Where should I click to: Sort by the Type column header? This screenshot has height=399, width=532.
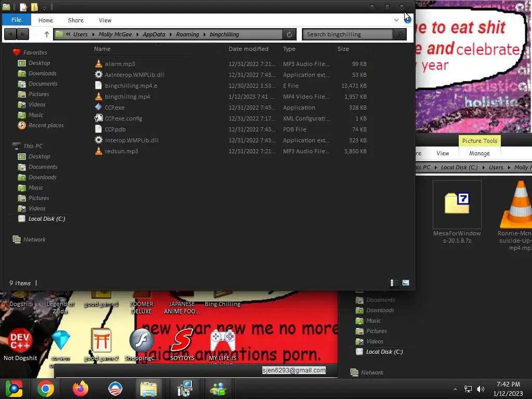tap(289, 49)
